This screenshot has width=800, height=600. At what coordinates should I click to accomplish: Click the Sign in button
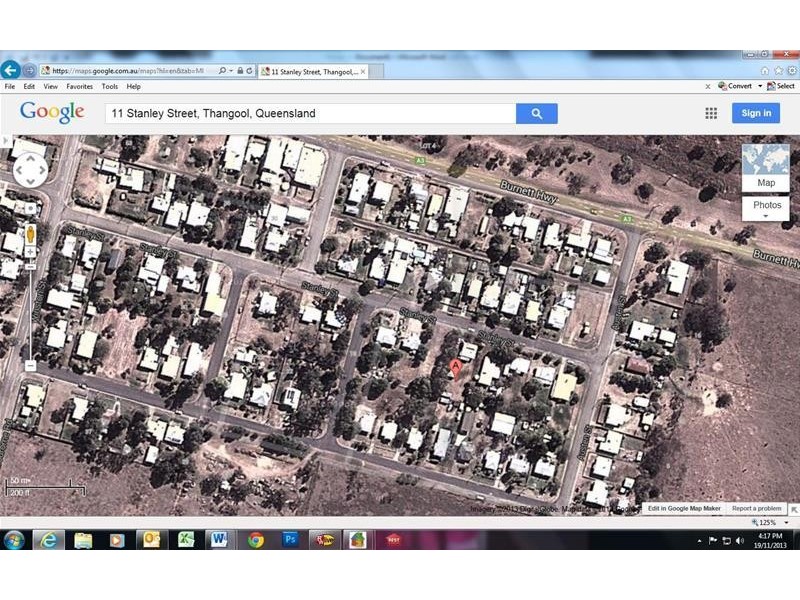756,113
